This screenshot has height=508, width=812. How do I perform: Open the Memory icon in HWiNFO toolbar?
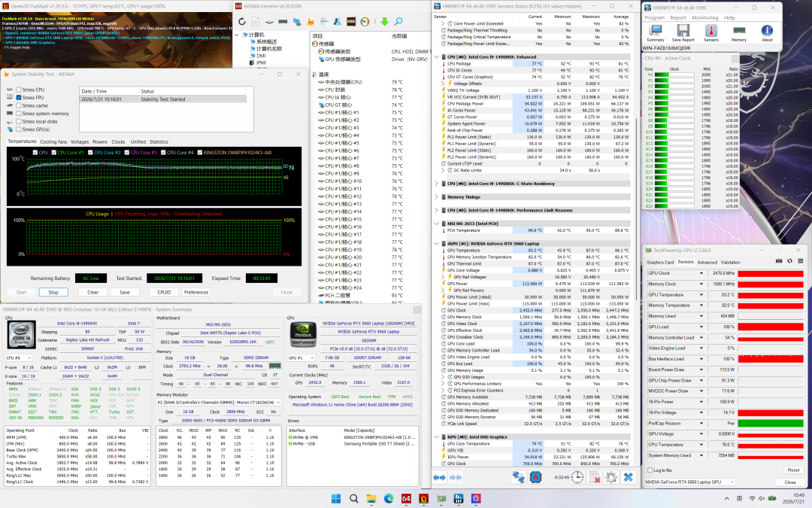pos(739,33)
